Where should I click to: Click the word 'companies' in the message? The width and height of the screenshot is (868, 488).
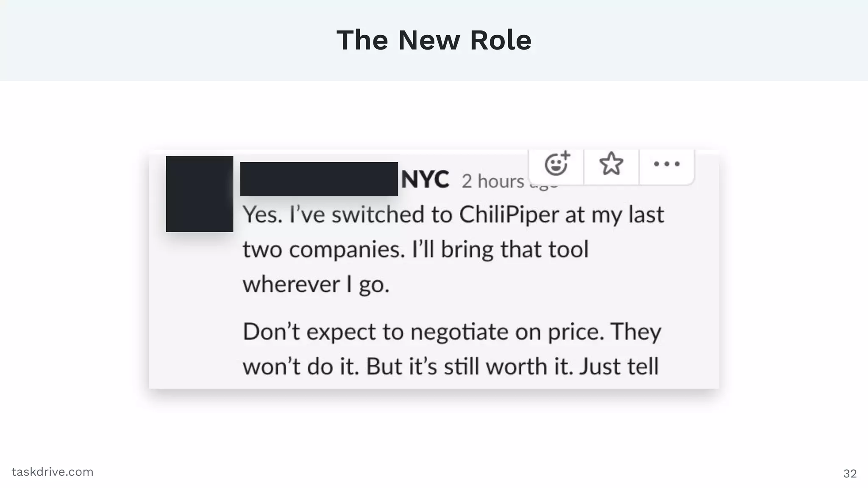[347, 250]
